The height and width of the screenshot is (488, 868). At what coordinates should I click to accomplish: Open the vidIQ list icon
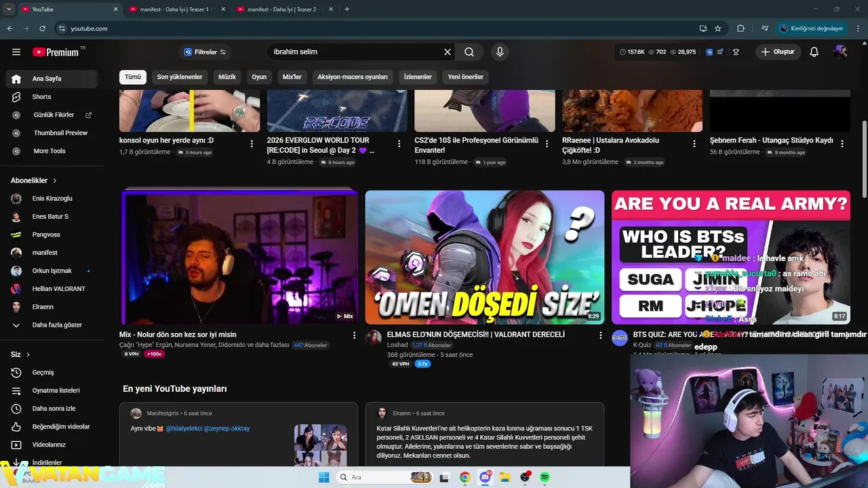coord(720,52)
